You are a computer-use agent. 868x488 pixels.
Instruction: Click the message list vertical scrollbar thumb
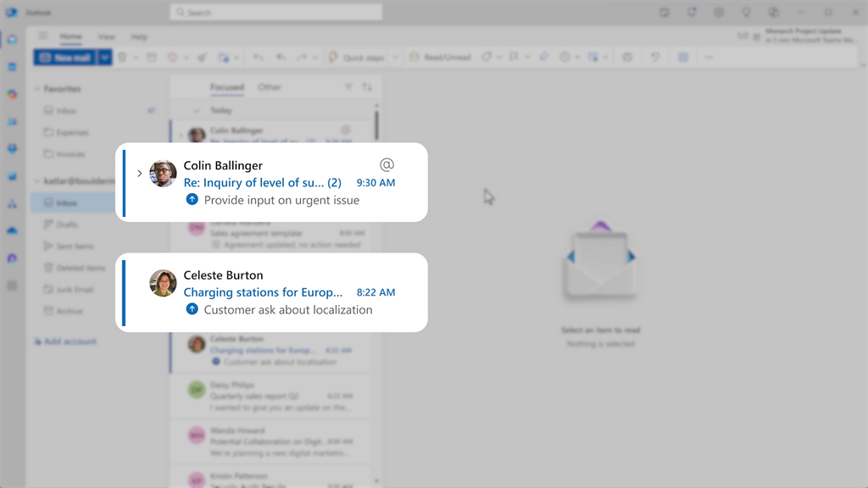coord(376,125)
